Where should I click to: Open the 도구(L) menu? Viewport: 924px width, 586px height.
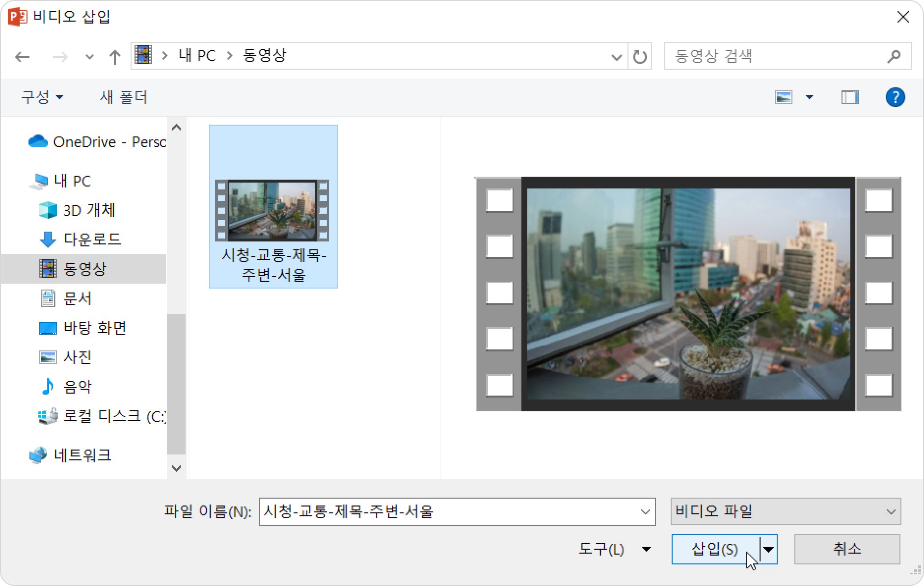click(x=614, y=549)
